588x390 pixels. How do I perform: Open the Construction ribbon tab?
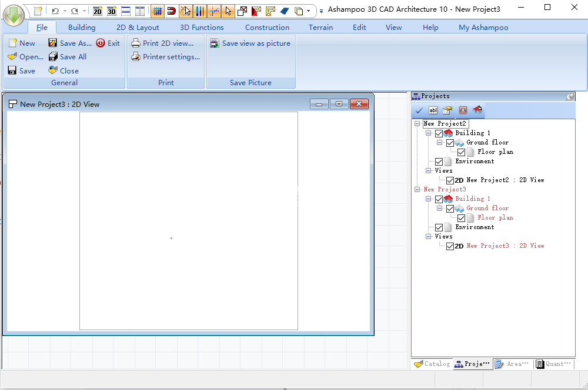[268, 28]
